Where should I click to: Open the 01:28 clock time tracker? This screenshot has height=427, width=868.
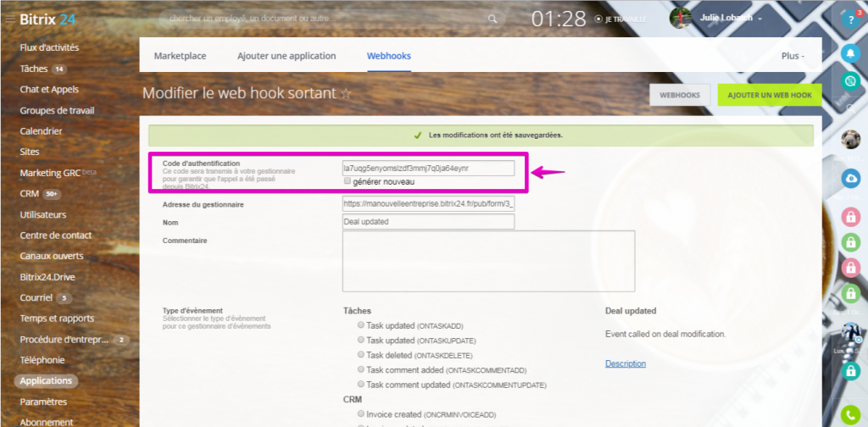coord(558,19)
